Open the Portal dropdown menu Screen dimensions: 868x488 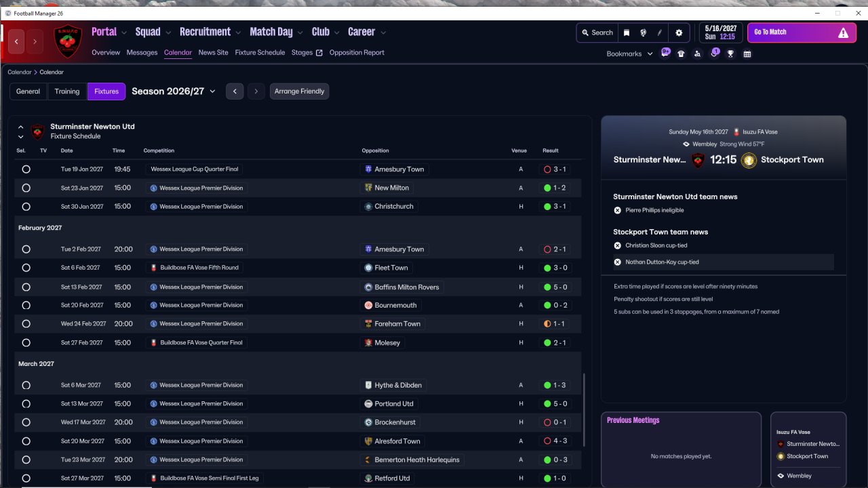pos(110,32)
